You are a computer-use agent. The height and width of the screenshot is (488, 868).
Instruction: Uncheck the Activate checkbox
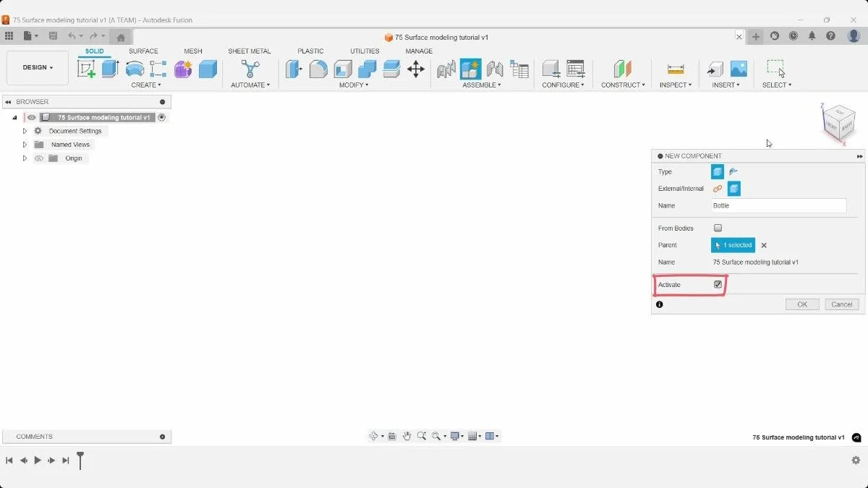tap(718, 285)
